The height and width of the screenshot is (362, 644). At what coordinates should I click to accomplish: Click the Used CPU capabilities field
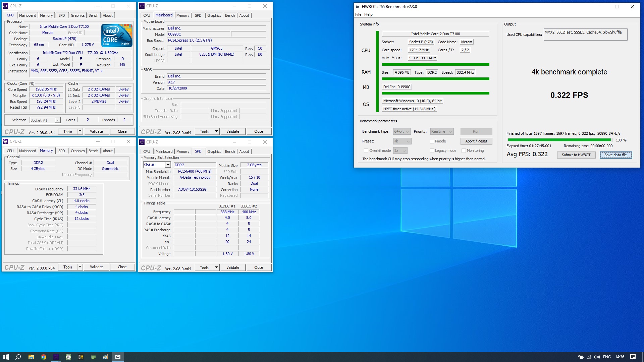(x=585, y=35)
